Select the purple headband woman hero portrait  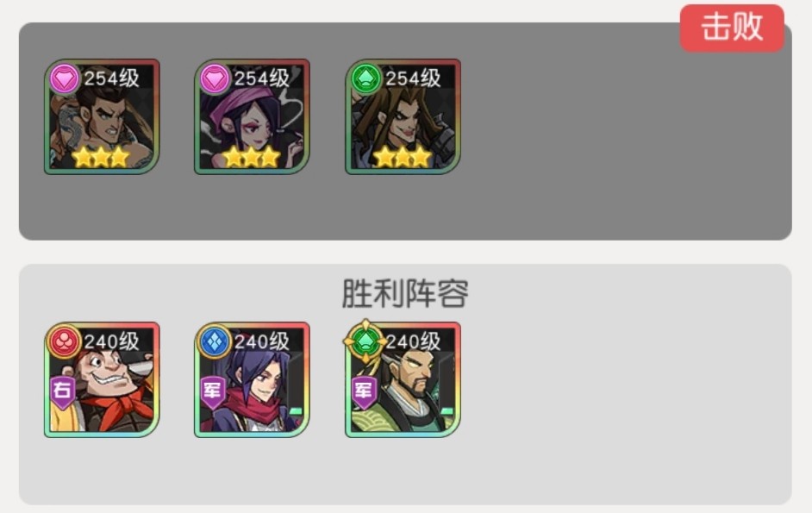point(253,116)
